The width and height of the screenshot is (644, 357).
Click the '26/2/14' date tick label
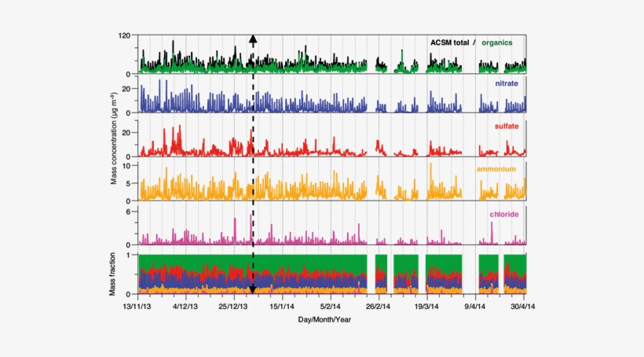378,307
